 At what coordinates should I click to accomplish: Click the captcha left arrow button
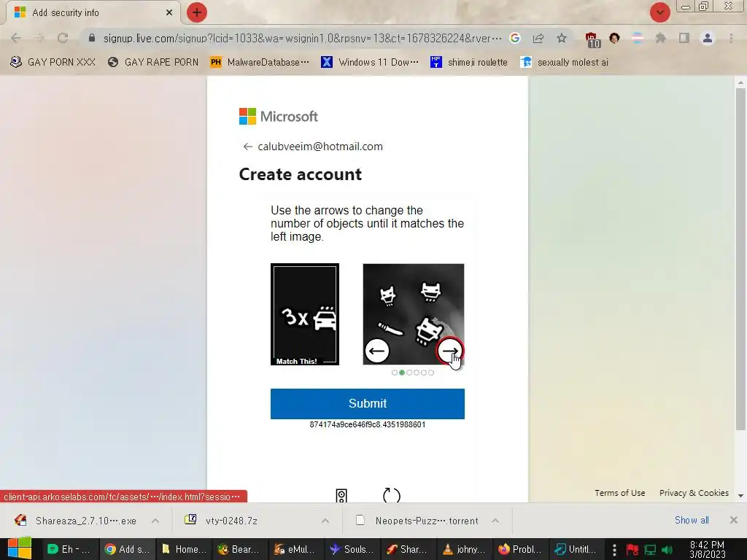(x=377, y=351)
